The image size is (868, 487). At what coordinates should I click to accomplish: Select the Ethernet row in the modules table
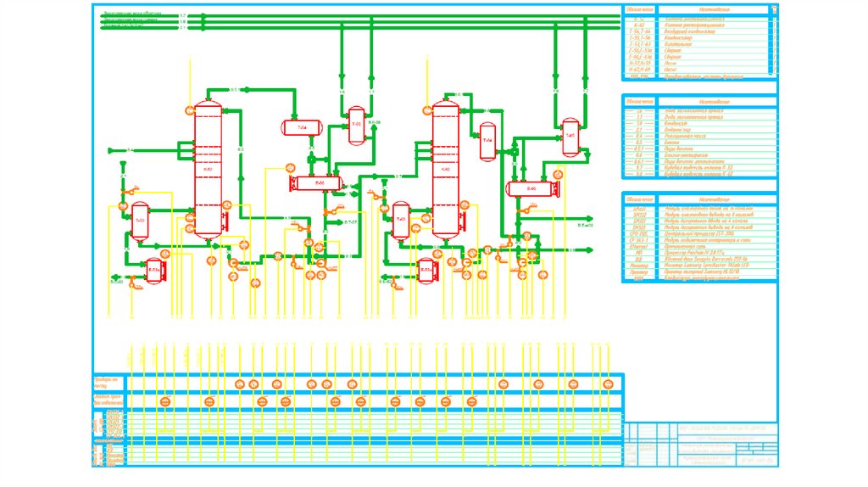coord(699,247)
